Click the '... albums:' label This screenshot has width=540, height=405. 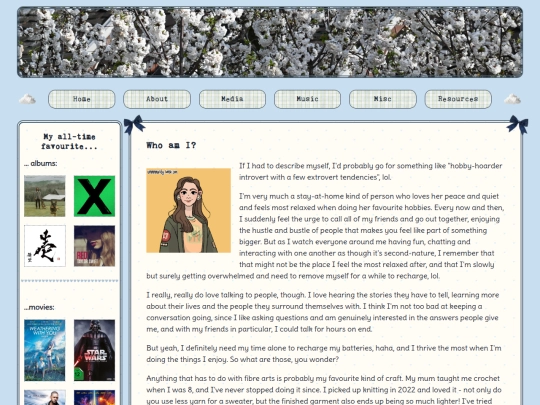[x=41, y=164]
